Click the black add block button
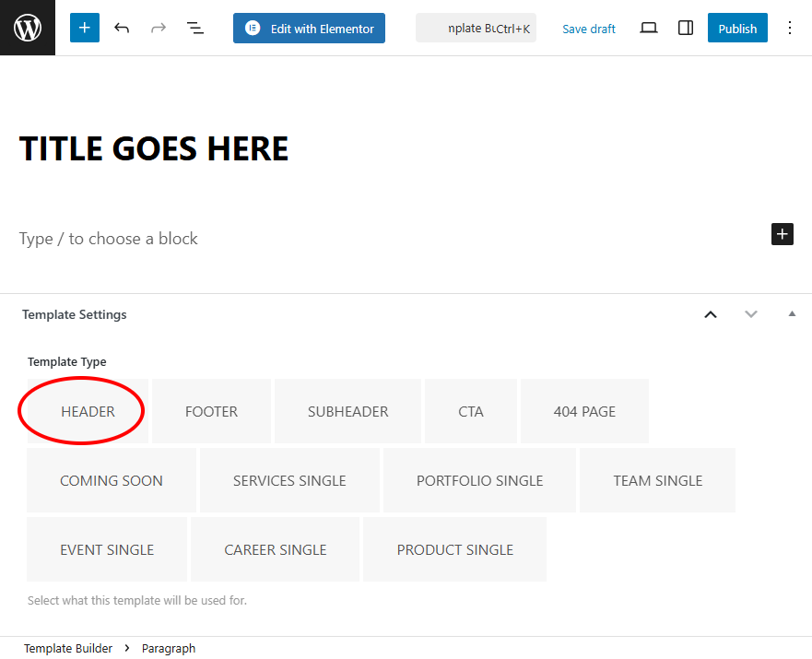Viewport: 812px width, 659px height. pos(782,234)
